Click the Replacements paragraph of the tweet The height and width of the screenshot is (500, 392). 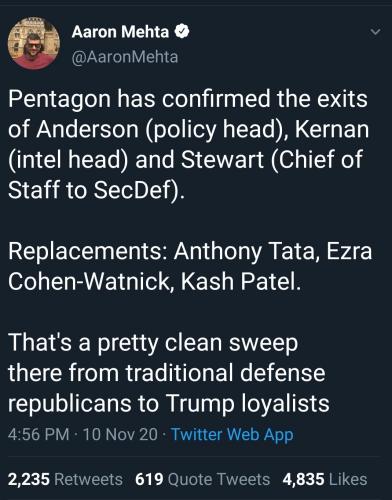click(190, 266)
